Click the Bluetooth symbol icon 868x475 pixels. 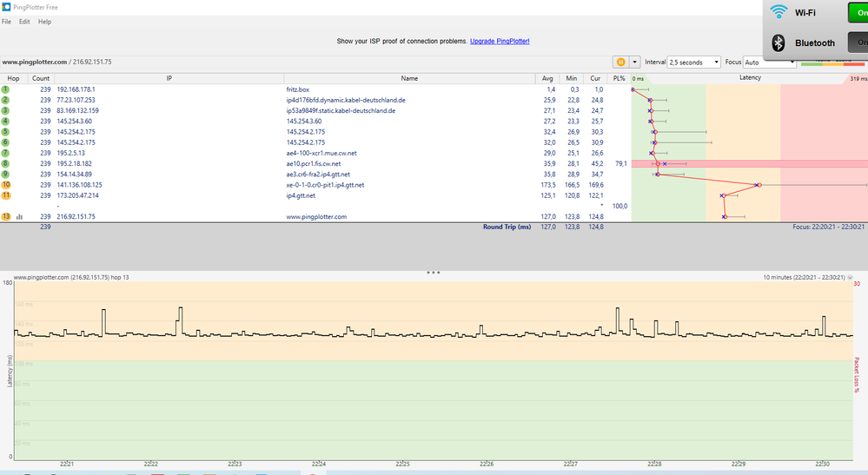click(x=779, y=43)
